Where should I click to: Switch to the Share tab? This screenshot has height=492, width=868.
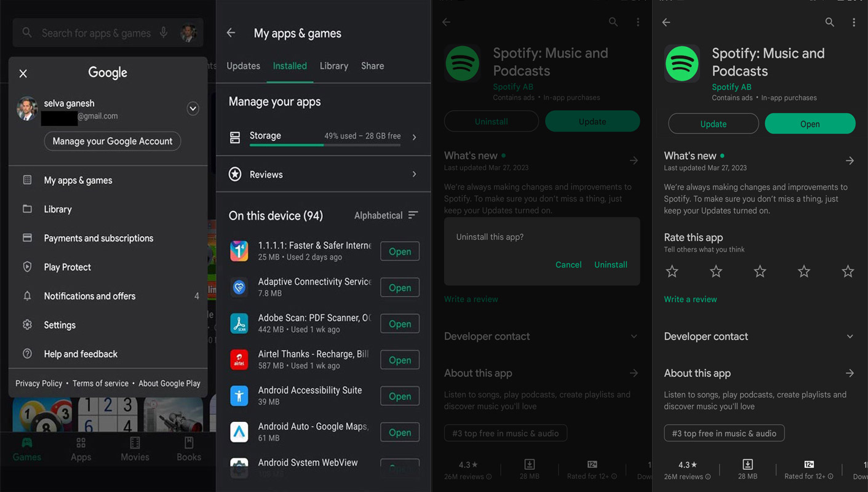[373, 66]
